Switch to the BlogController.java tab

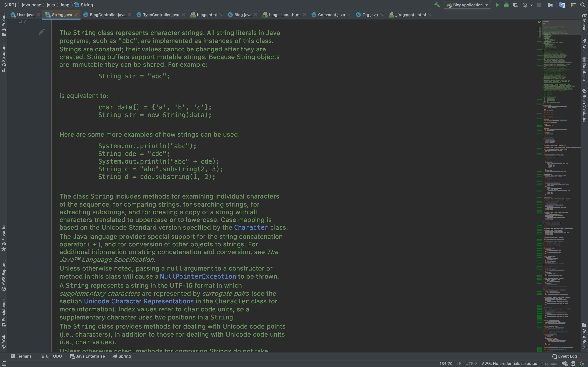(107, 15)
